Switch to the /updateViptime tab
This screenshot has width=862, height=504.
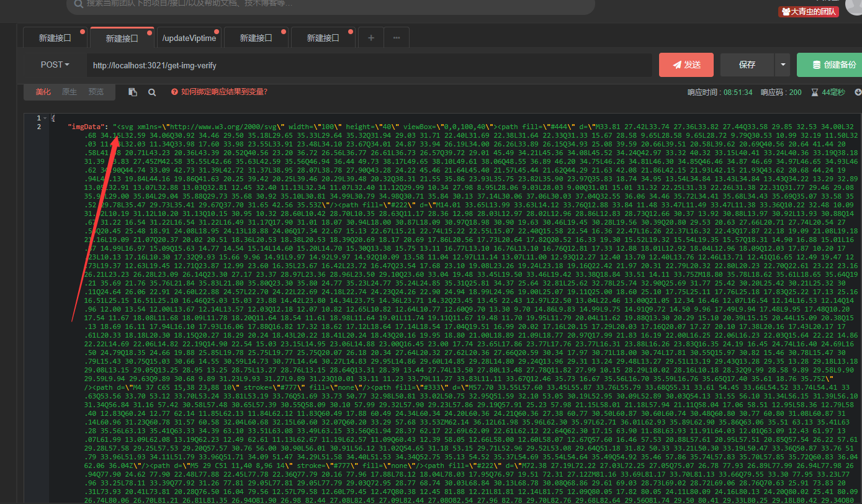(x=189, y=37)
